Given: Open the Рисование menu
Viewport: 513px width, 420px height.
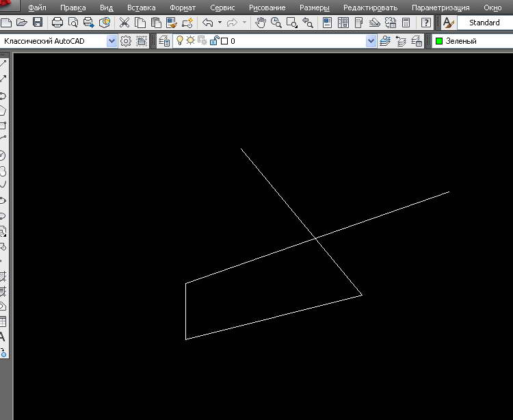Looking at the screenshot, I should (267, 8).
